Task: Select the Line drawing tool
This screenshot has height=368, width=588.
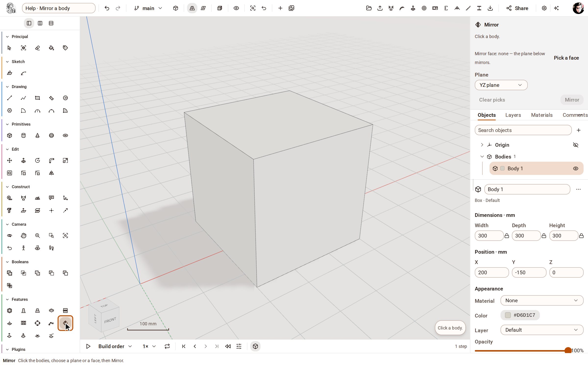Action: pyautogui.click(x=10, y=98)
